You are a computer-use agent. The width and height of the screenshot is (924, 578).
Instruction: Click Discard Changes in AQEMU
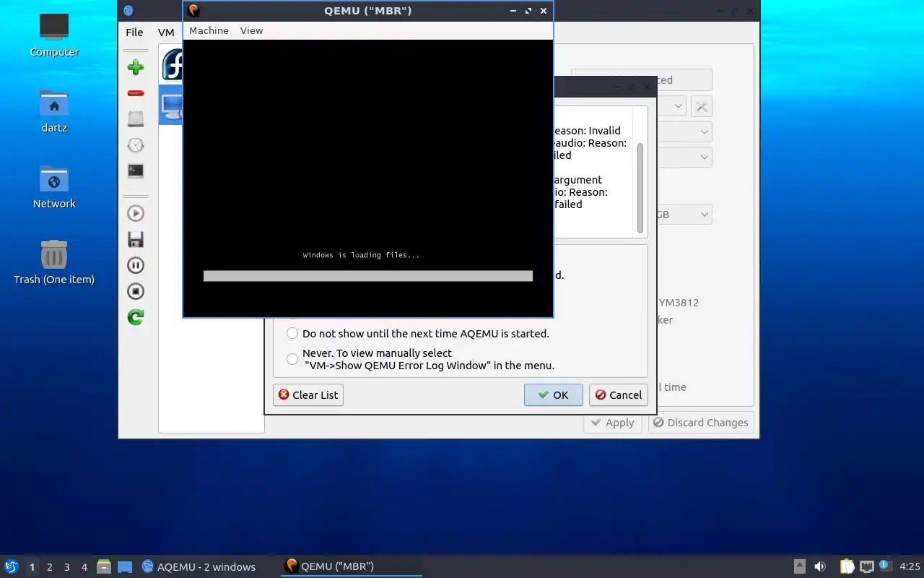click(x=701, y=423)
